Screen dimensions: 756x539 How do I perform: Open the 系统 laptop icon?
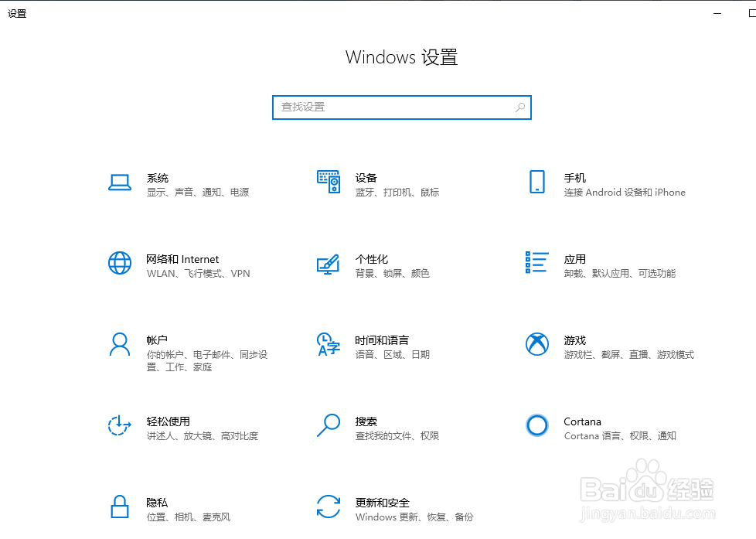coord(120,183)
